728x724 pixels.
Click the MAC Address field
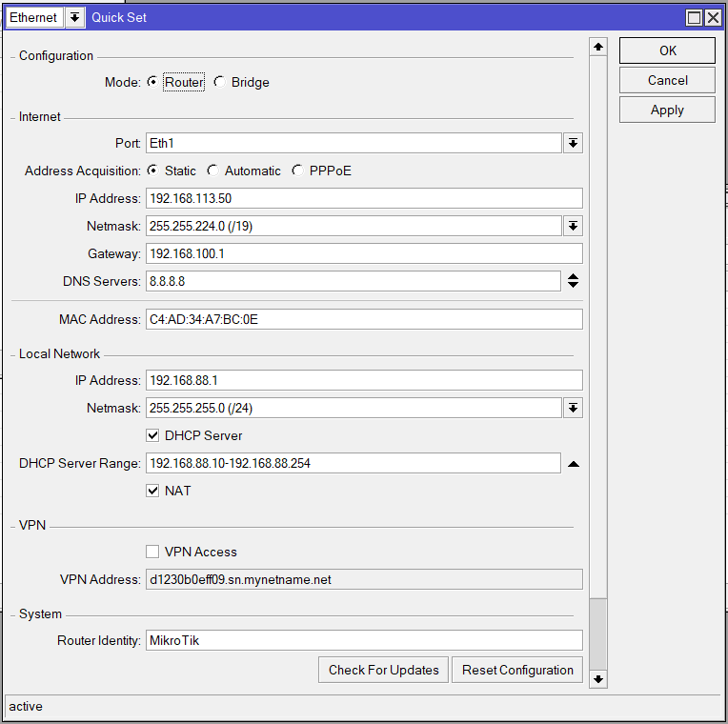[364, 319]
